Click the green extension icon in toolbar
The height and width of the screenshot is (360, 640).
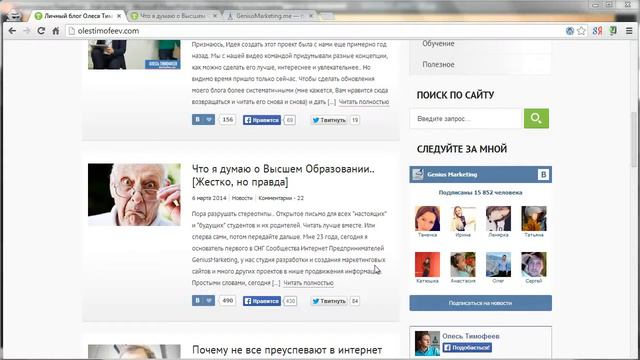tap(613, 31)
